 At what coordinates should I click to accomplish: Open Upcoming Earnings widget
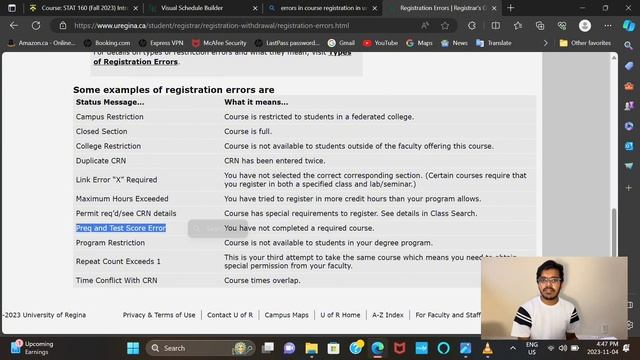(32, 348)
